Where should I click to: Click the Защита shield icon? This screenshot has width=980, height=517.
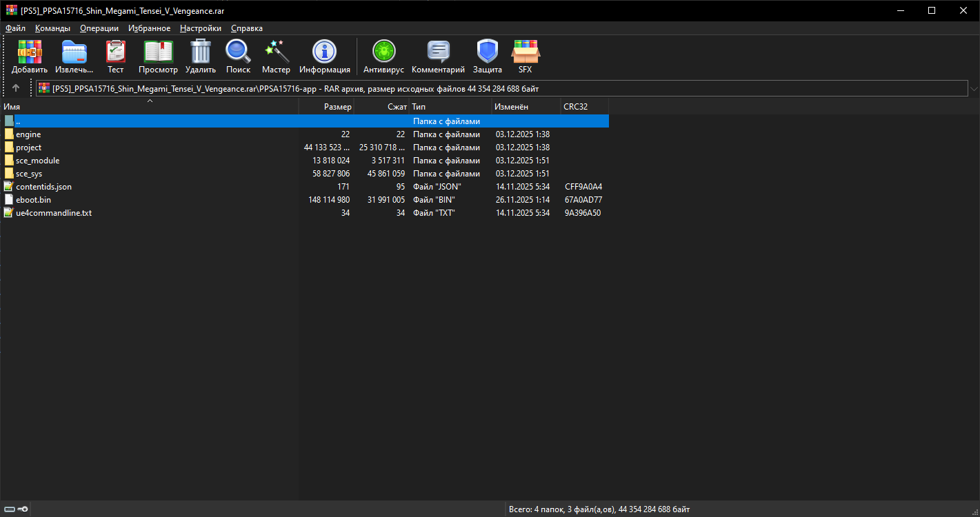487,52
